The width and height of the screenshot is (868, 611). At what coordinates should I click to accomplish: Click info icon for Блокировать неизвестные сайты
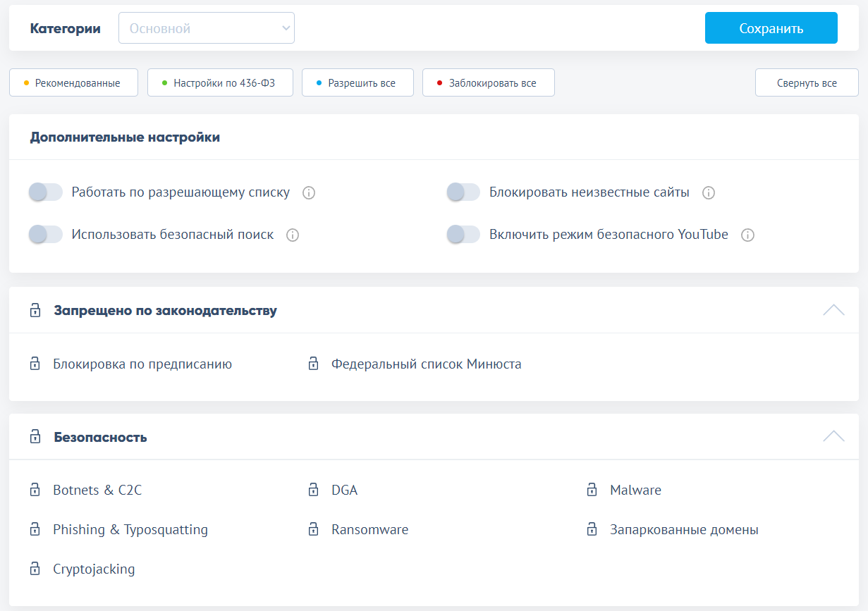coord(709,192)
